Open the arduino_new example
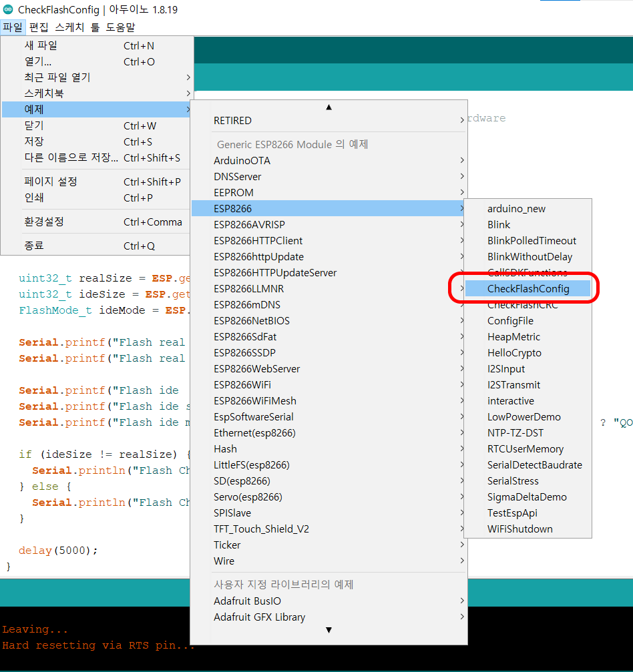The height and width of the screenshot is (672, 633). (x=528, y=208)
